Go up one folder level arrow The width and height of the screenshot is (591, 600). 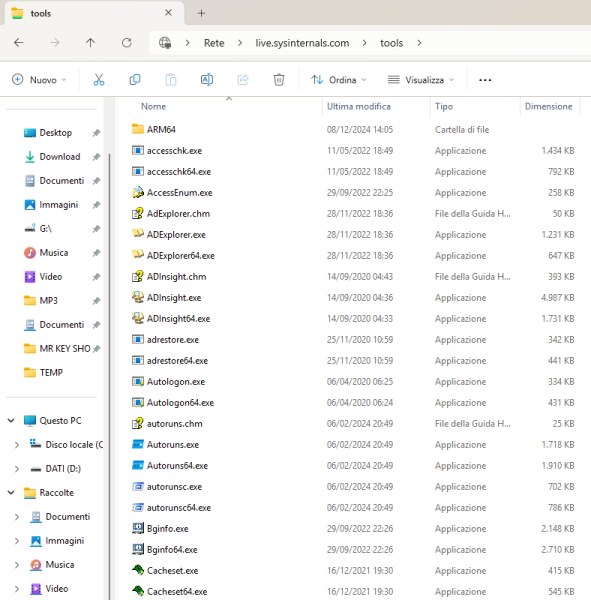coord(90,42)
